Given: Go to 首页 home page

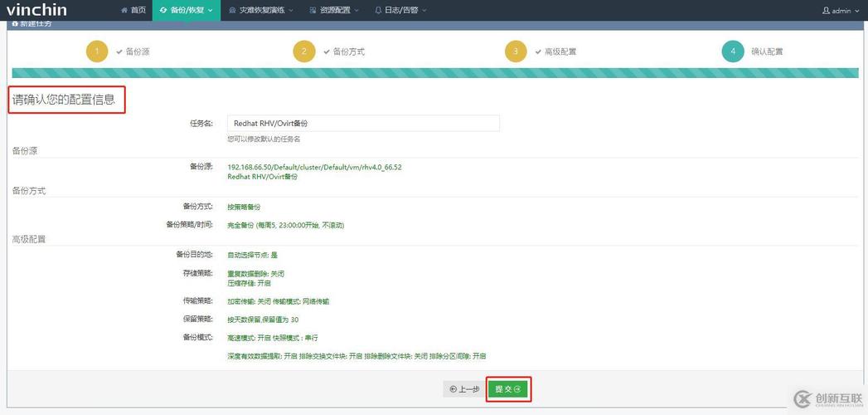Looking at the screenshot, I should pos(133,11).
